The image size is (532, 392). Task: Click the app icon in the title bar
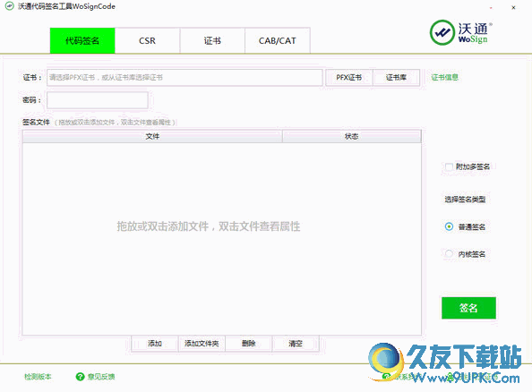tap(10, 6)
